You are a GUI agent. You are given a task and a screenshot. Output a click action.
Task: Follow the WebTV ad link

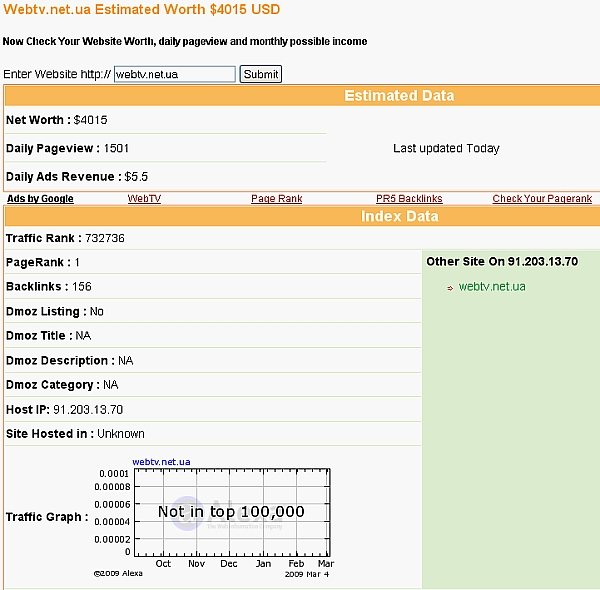(x=144, y=199)
